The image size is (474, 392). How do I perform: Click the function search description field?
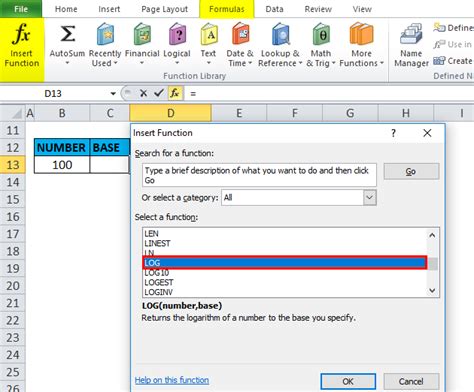[259, 175]
